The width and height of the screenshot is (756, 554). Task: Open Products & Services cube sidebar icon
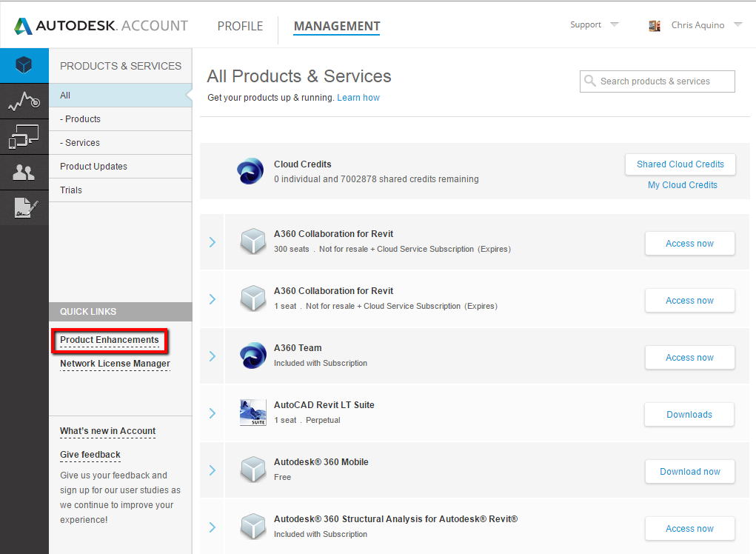pyautogui.click(x=24, y=65)
